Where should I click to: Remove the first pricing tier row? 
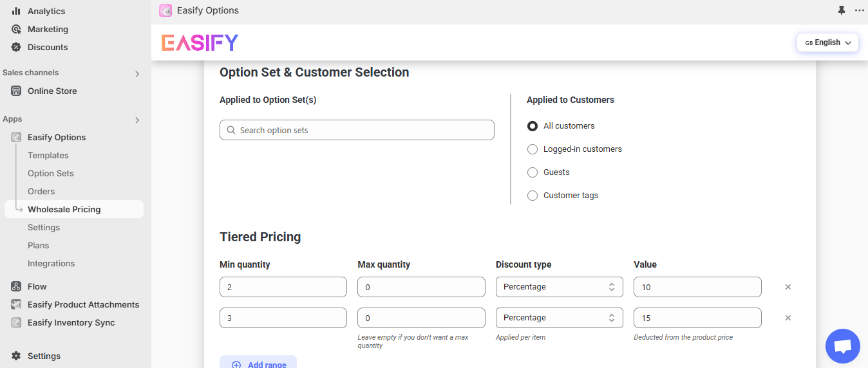788,287
